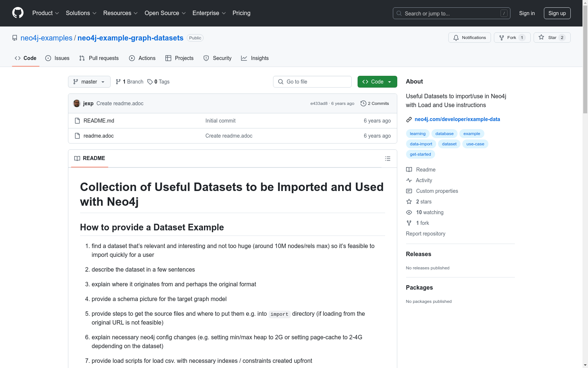Image resolution: width=588 pixels, height=368 pixels.
Task: Select the example topic tag
Action: [x=472, y=134]
